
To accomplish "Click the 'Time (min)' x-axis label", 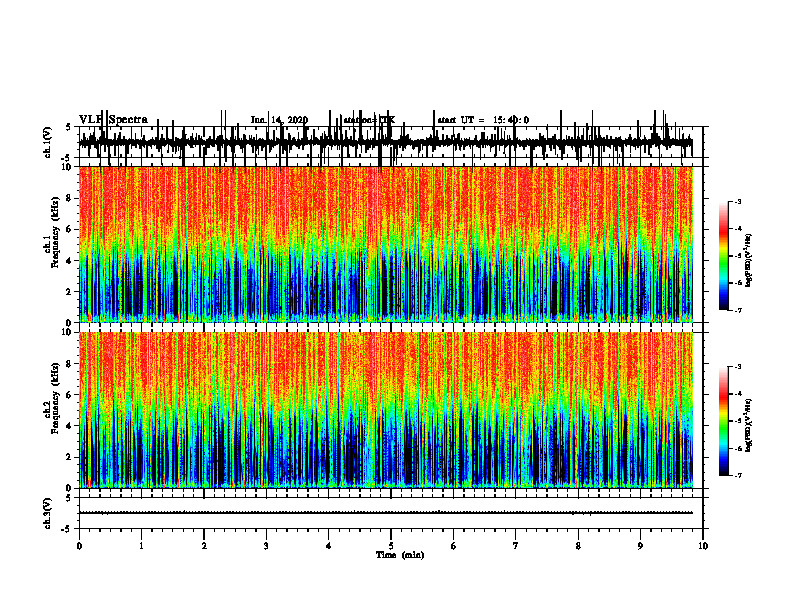I will point(400,555).
